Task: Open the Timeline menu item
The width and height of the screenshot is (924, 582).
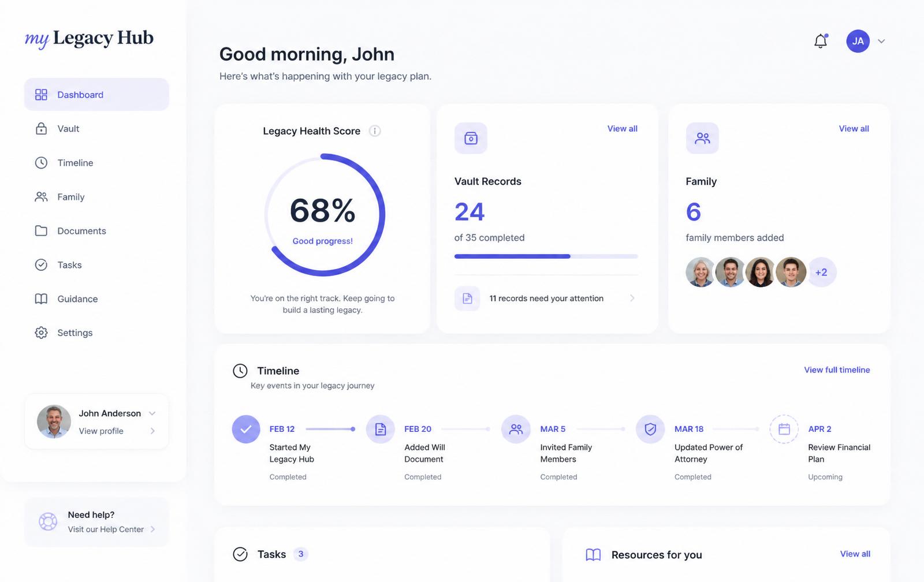Action: [96, 163]
